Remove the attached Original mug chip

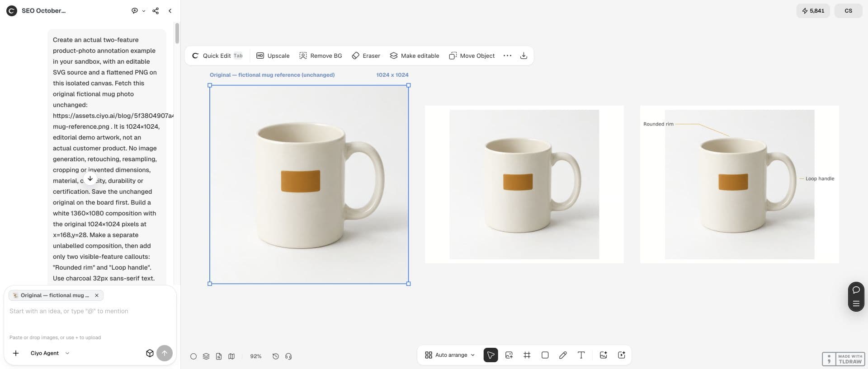pyautogui.click(x=96, y=295)
